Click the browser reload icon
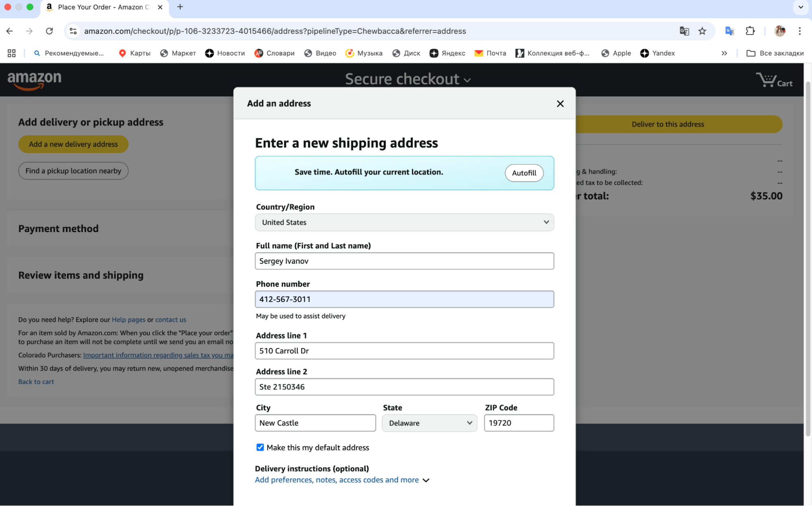Viewport: 812px width, 506px height. click(49, 31)
